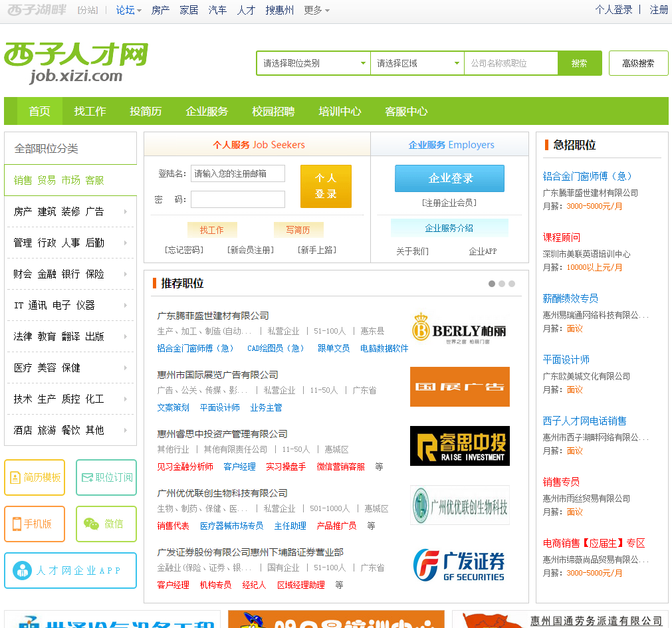Open 找工作 in the navigation bar
This screenshot has width=672, height=628.
90,112
